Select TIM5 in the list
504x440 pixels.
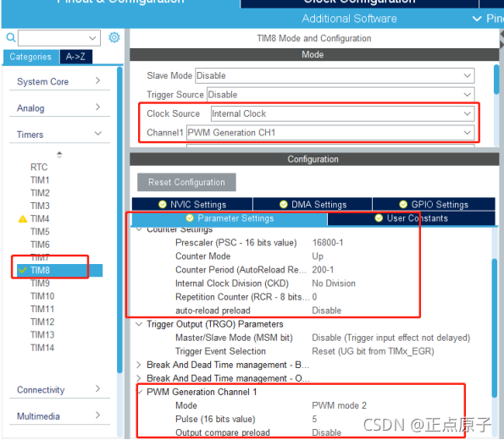tap(40, 232)
